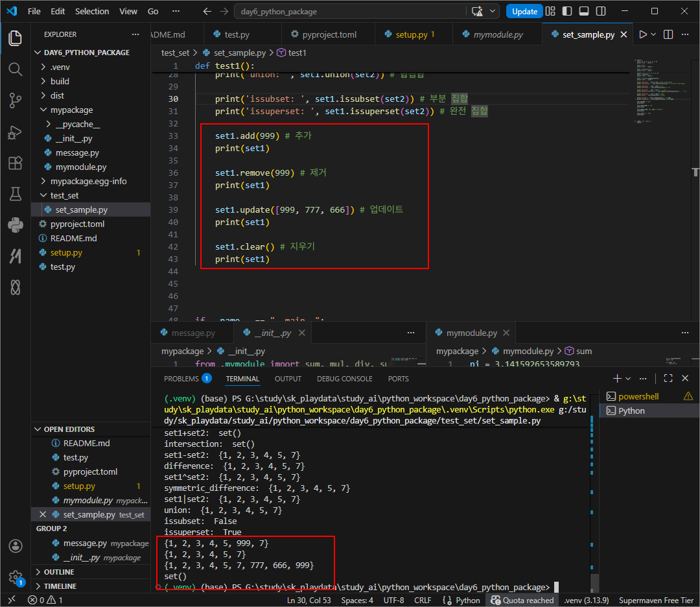Collapse the OPEN EDITORS section
The height and width of the screenshot is (607, 700).
click(91, 429)
